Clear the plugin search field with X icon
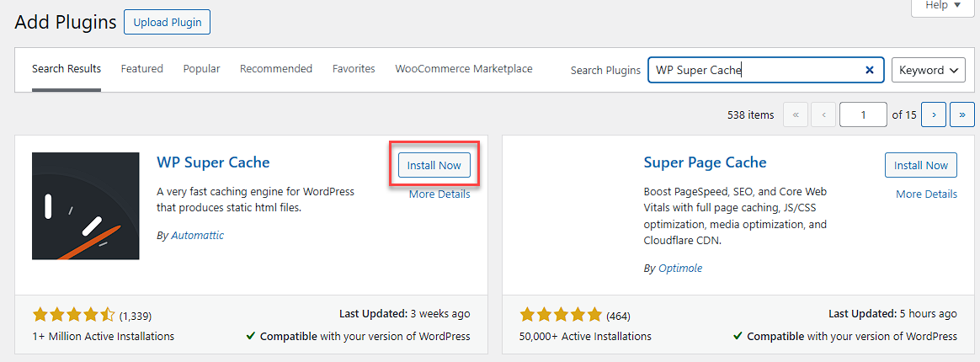The width and height of the screenshot is (980, 362). click(x=869, y=70)
